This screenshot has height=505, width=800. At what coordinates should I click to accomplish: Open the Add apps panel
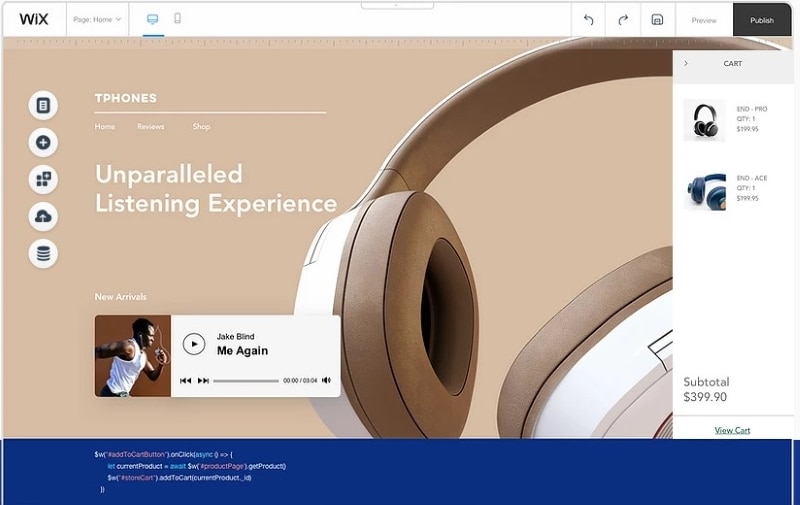click(x=43, y=179)
